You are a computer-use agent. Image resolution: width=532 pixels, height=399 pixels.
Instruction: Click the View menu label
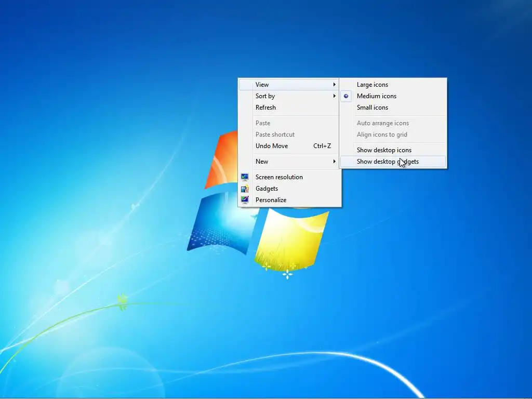tap(262, 85)
